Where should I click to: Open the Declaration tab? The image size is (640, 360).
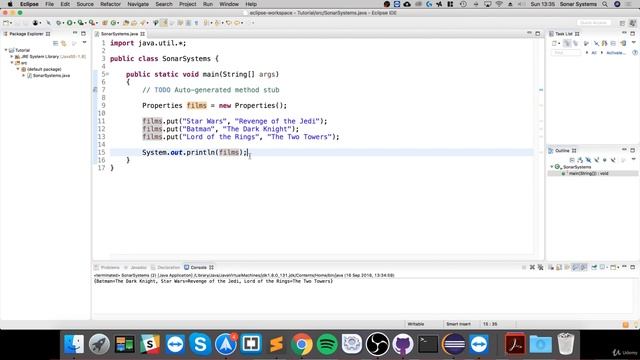coord(165,267)
